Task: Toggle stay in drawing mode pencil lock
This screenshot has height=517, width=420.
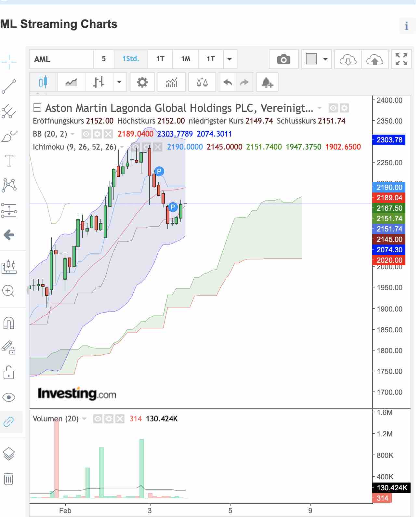Action: click(x=9, y=347)
